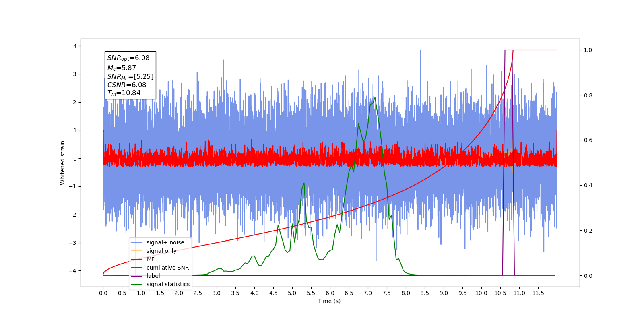The width and height of the screenshot is (644, 322).
Task: Click the x-axis tick label 10.5
Action: pyautogui.click(x=500, y=293)
